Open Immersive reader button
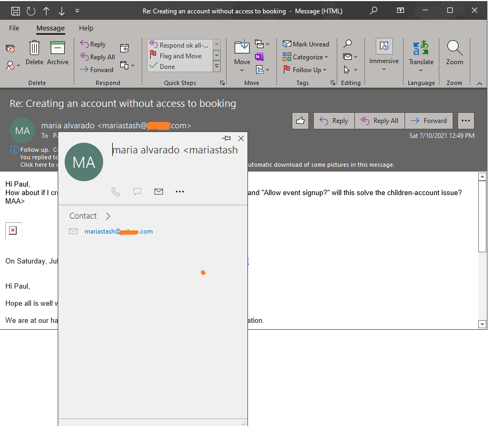The image size is (504, 426). (384, 55)
